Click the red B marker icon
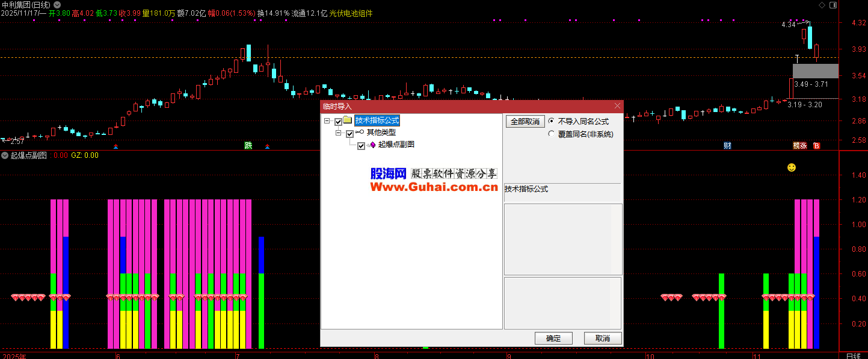Image resolution: width=868 pixels, height=359 pixels. [816, 146]
